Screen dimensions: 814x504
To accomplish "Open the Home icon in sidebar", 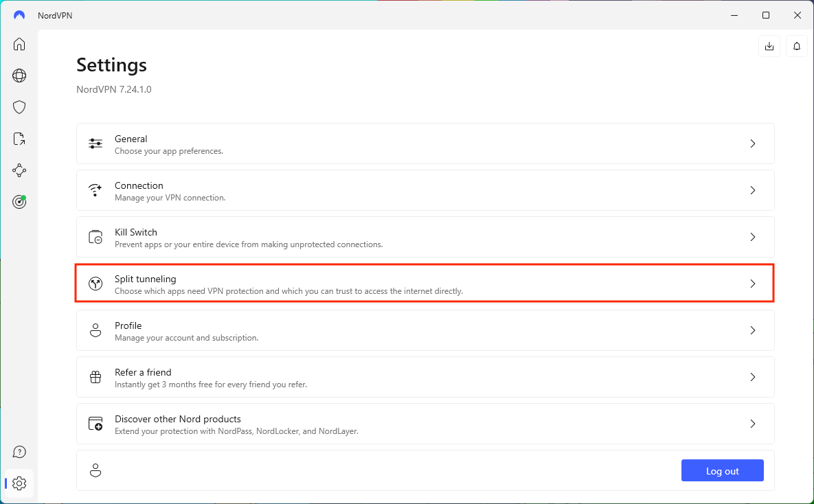I will pos(19,45).
